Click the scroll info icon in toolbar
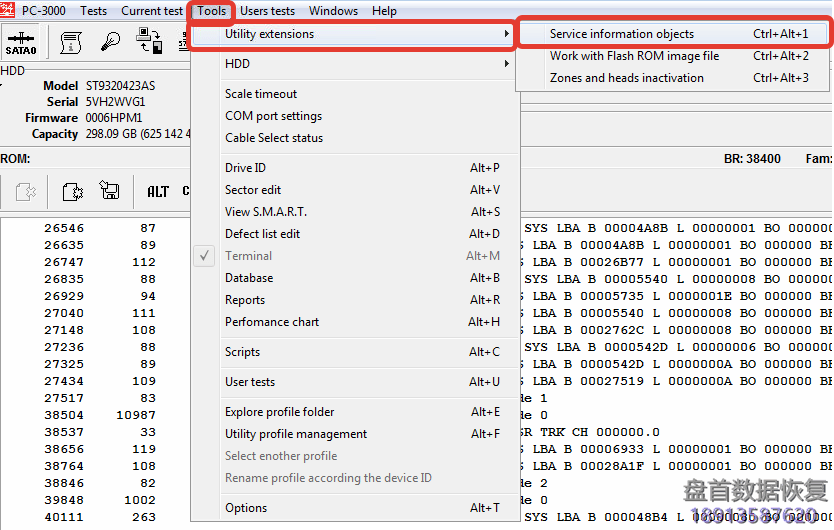This screenshot has width=834, height=530. pyautogui.click(x=71, y=41)
